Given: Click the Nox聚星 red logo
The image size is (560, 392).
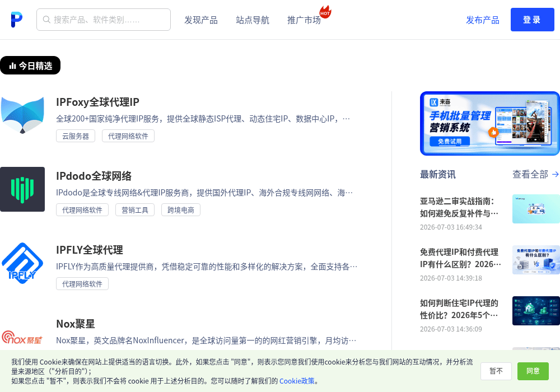Looking at the screenshot, I should (22, 337).
